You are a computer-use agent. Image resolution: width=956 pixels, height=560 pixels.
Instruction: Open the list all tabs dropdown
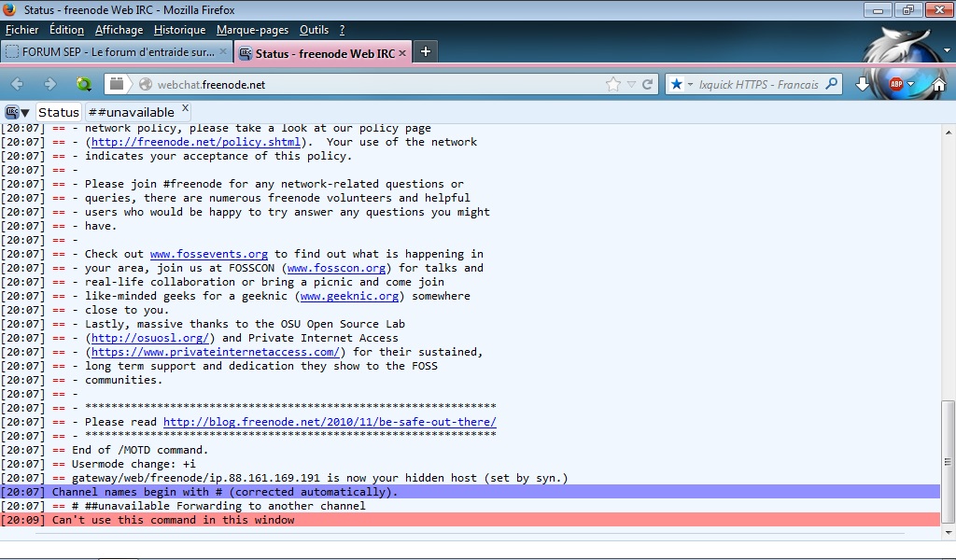pyautogui.click(x=947, y=50)
